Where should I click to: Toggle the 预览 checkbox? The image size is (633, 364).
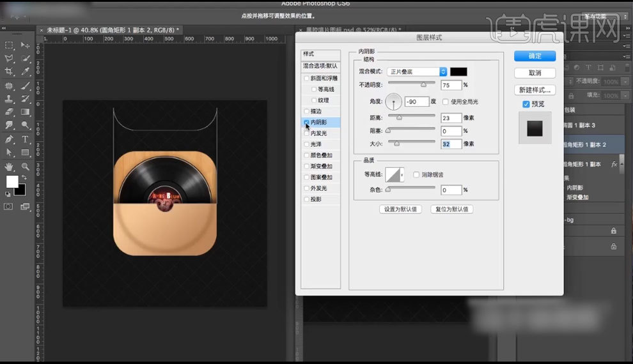[526, 104]
